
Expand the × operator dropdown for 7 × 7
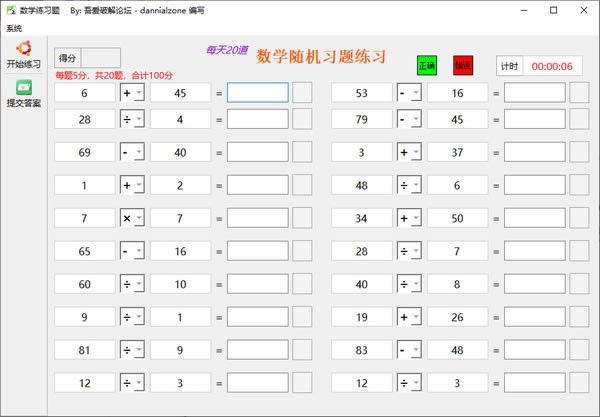132,218
